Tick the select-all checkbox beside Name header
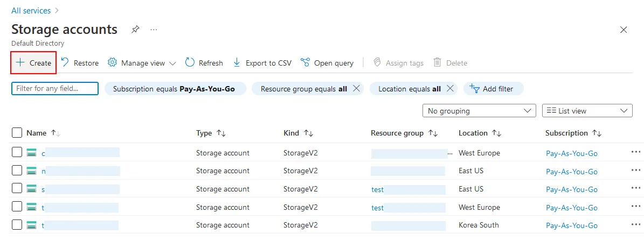This screenshot has width=644, height=241. tap(17, 133)
